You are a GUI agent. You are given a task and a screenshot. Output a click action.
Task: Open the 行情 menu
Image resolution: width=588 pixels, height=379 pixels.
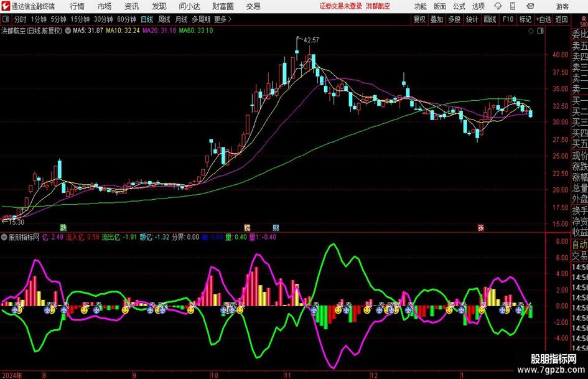click(x=77, y=6)
